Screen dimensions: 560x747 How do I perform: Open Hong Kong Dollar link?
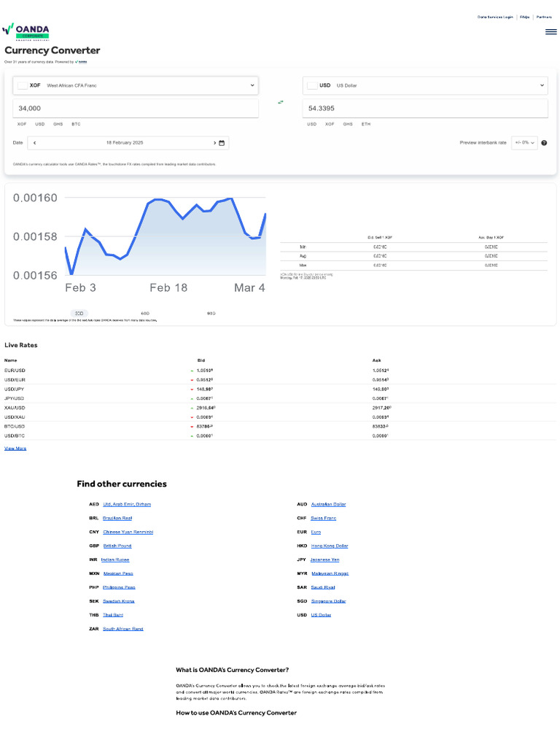point(330,546)
